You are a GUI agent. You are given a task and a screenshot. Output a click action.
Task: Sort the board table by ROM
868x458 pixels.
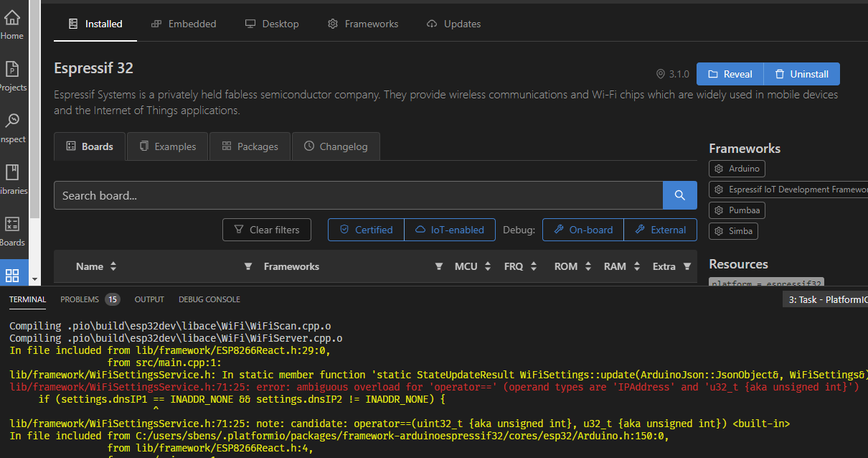tap(588, 266)
